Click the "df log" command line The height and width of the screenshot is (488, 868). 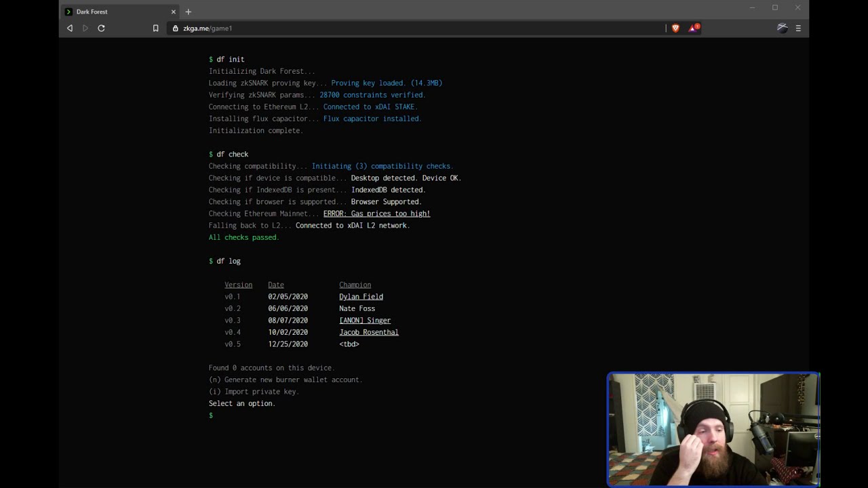(x=224, y=261)
